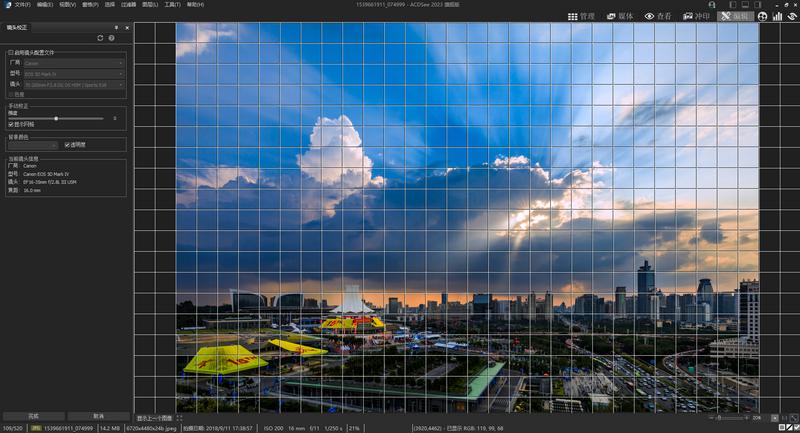Screen dimensions: 800x433
Task: Click the Cancel button (取消)
Action: click(98, 415)
